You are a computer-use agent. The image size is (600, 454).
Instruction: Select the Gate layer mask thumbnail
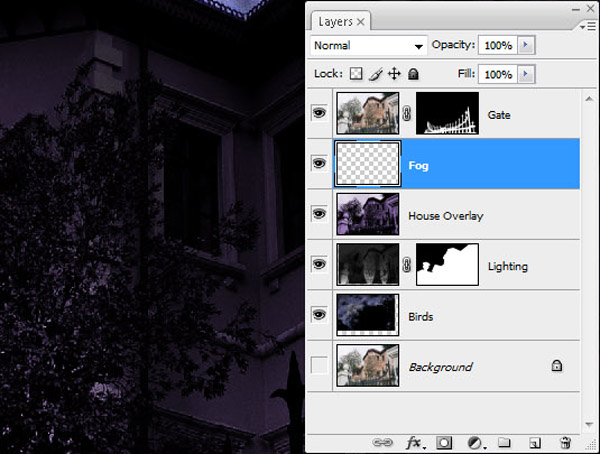(447, 113)
